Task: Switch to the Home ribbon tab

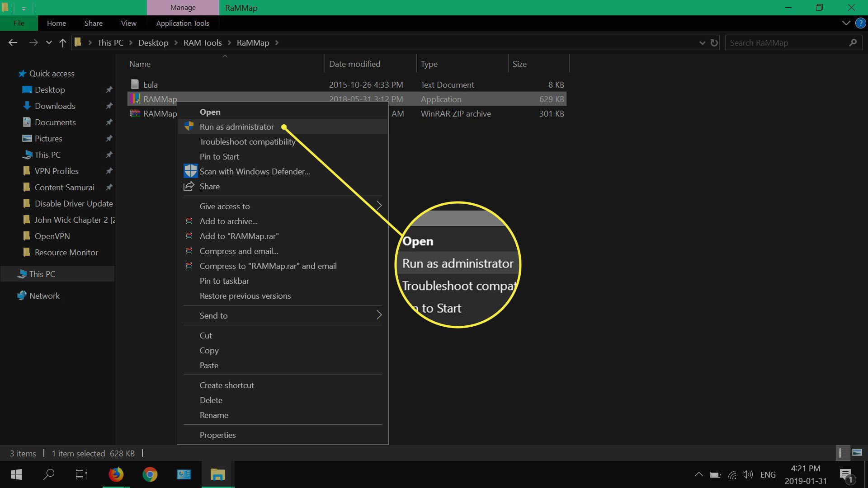Action: pyautogui.click(x=57, y=23)
